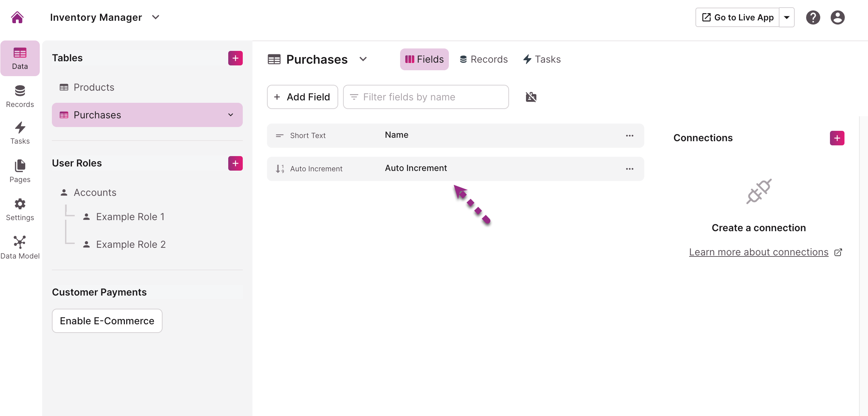The width and height of the screenshot is (868, 416).
Task: Switch to the Records tab
Action: point(483,59)
